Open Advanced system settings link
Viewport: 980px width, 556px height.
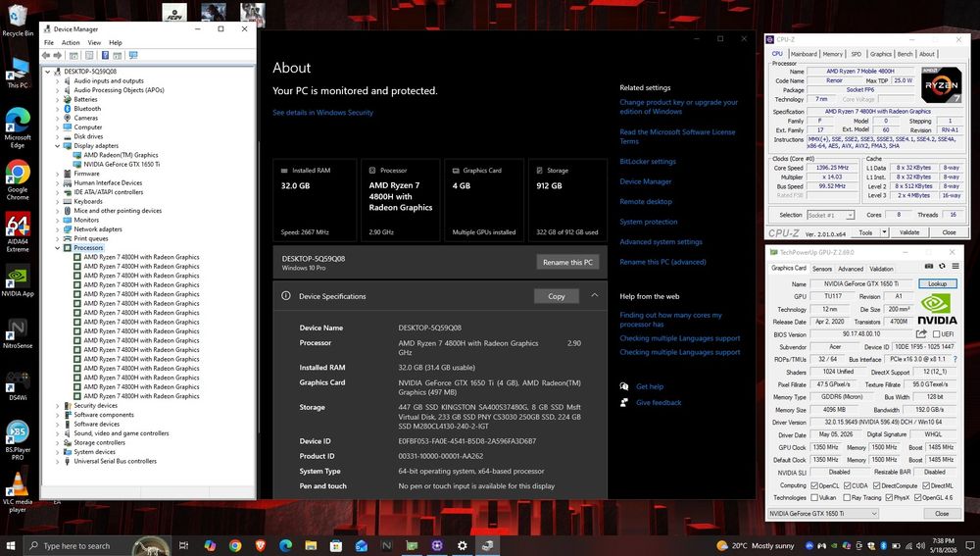[x=661, y=242]
